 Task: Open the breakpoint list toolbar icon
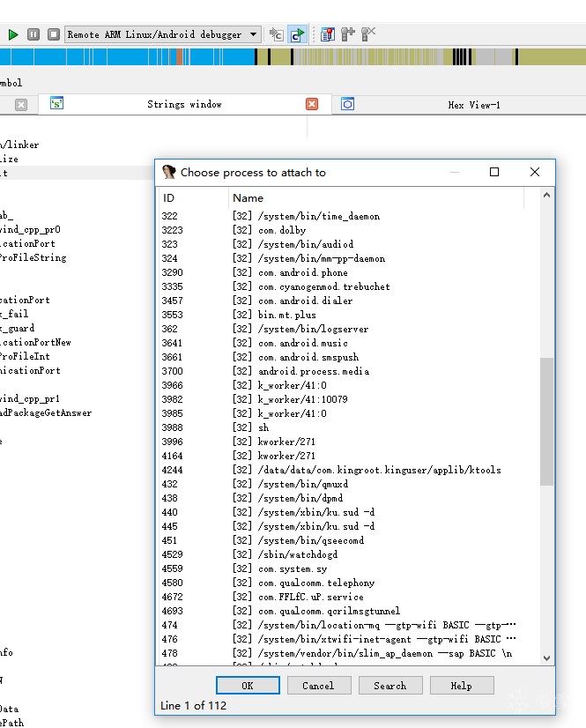coord(327,34)
